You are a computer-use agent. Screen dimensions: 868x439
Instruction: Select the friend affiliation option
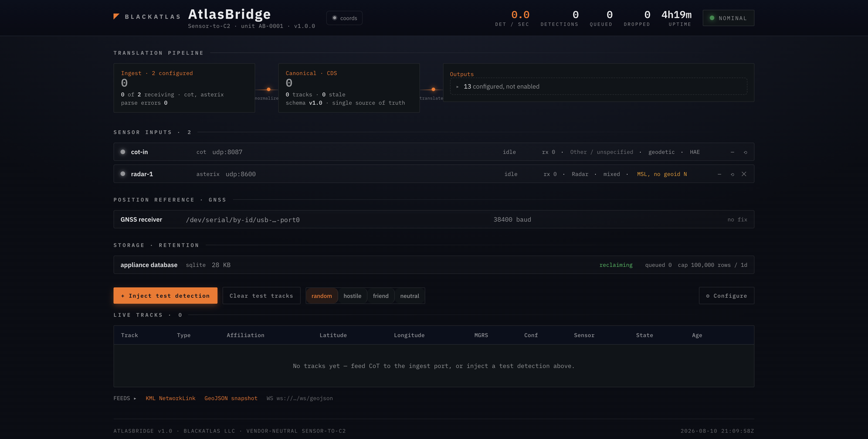(381, 296)
